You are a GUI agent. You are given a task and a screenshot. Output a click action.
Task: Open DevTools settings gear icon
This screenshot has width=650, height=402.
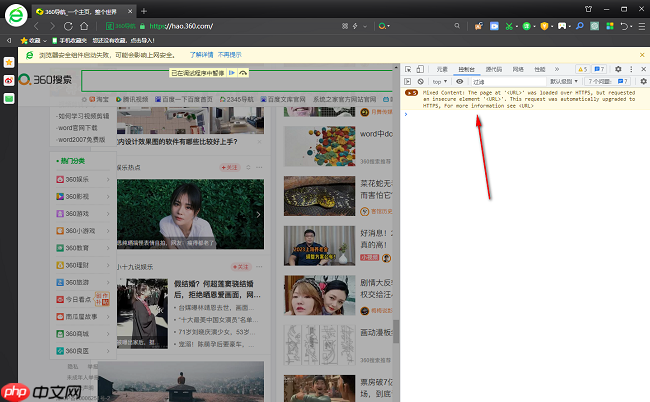[x=619, y=69]
